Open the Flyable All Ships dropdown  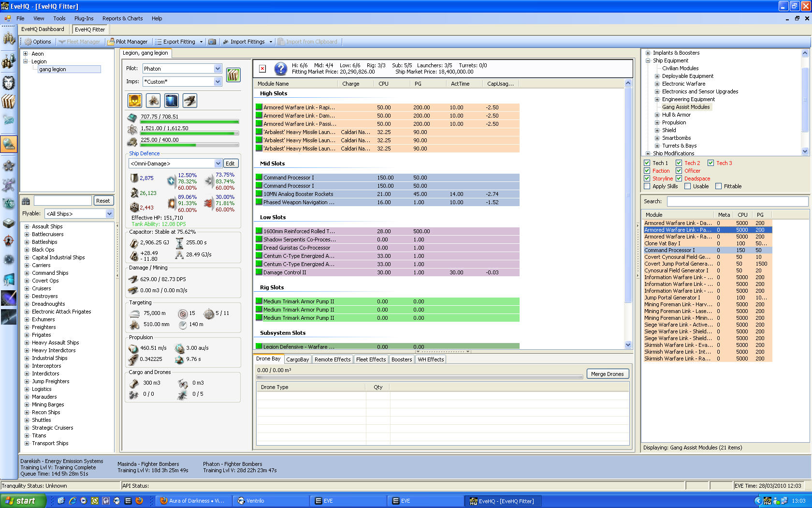click(79, 214)
